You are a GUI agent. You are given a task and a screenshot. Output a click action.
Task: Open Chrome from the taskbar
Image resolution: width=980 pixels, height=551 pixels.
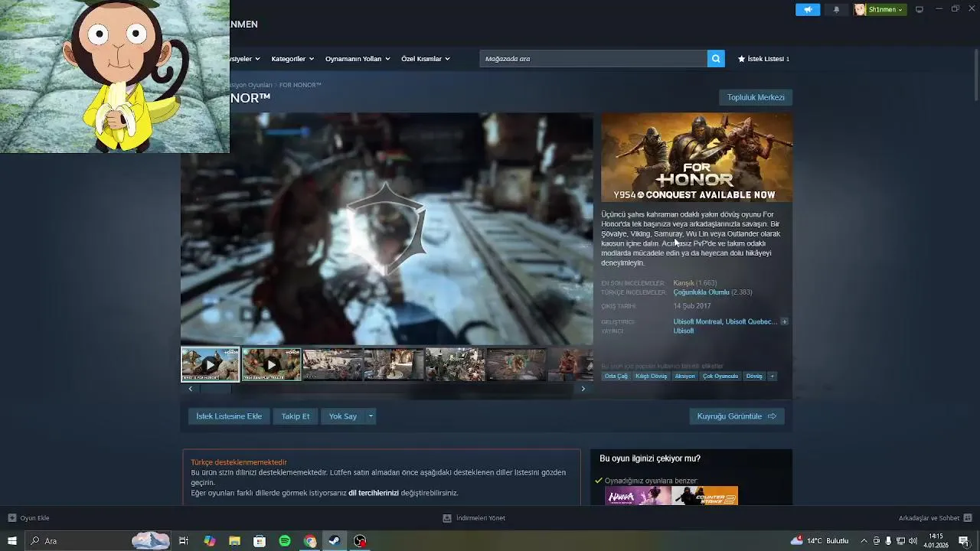(310, 541)
